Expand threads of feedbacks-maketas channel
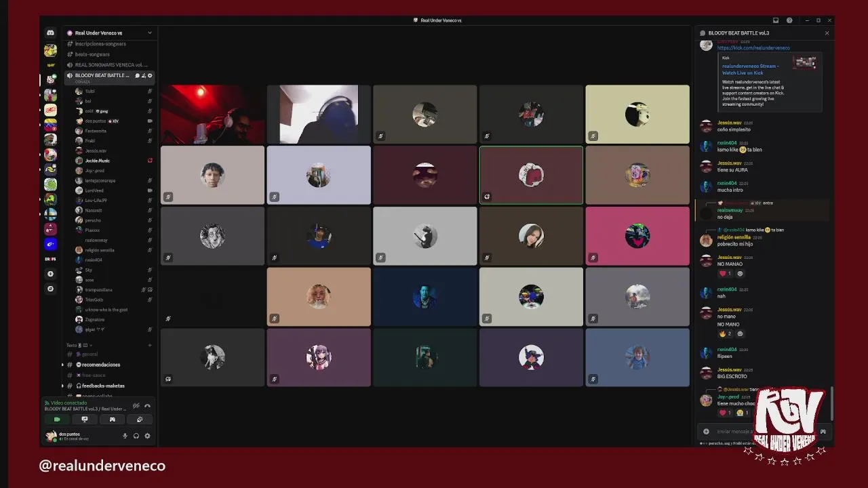 click(62, 386)
